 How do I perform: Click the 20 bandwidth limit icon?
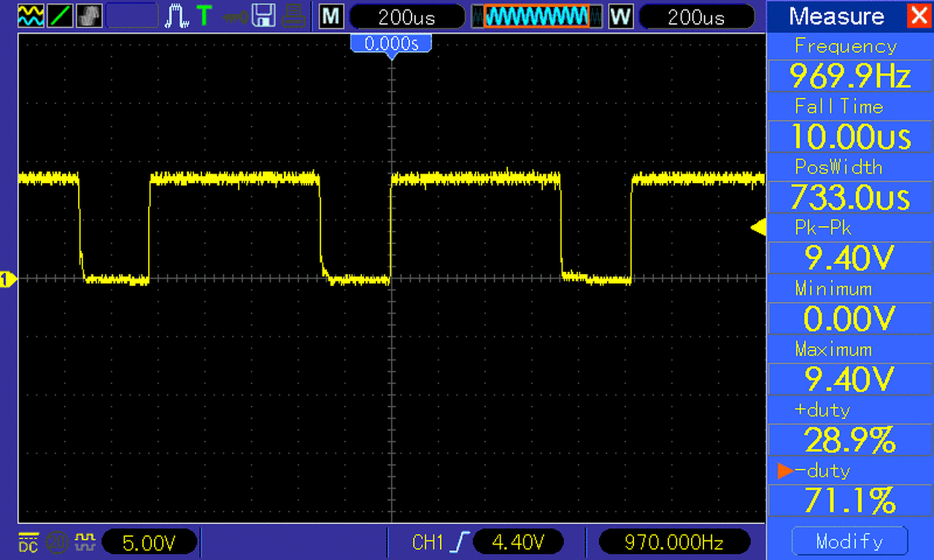[x=55, y=541]
